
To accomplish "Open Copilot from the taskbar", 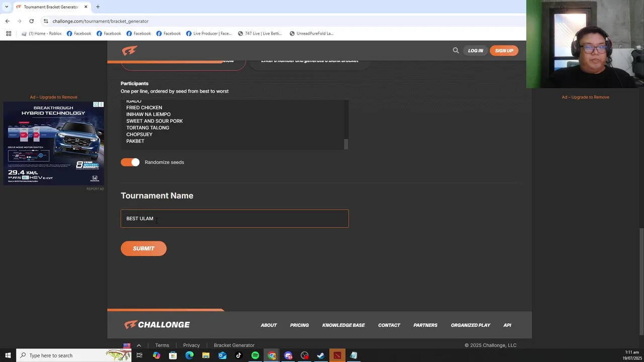I will click(x=156, y=355).
